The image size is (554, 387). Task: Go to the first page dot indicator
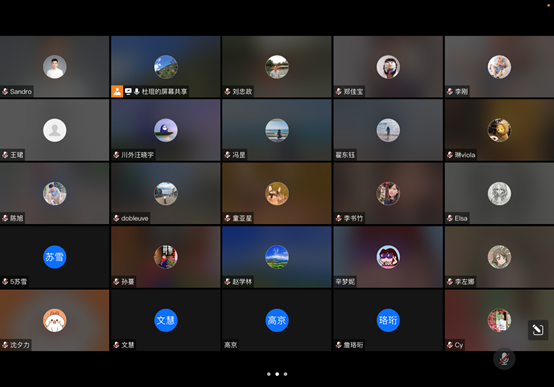click(x=269, y=374)
